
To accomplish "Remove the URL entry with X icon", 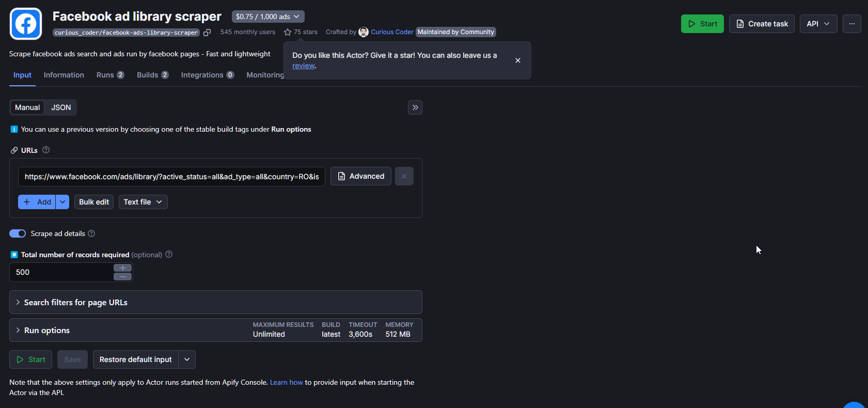I will pos(404,176).
